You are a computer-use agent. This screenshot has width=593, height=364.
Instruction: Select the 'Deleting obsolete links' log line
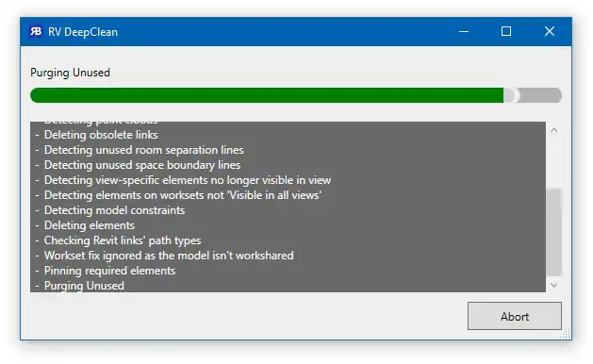pos(101,135)
